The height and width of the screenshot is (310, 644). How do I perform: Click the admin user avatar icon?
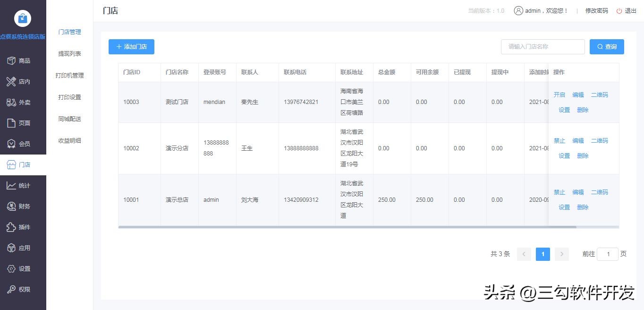coord(518,10)
